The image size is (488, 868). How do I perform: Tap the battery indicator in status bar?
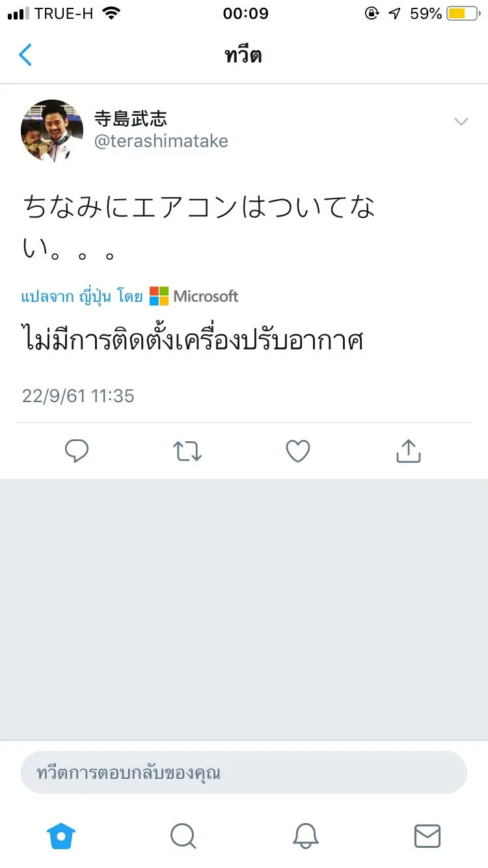point(463,14)
